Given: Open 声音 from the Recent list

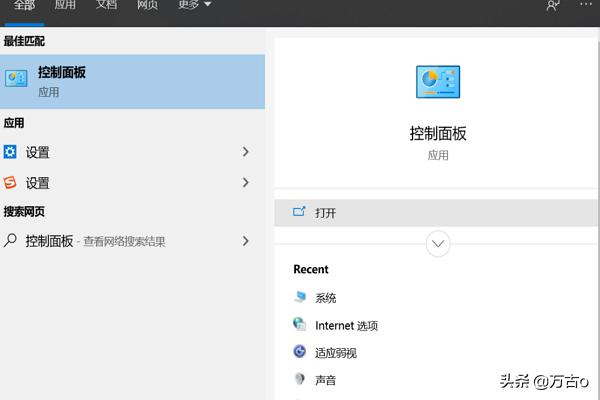Looking at the screenshot, I should point(325,380).
